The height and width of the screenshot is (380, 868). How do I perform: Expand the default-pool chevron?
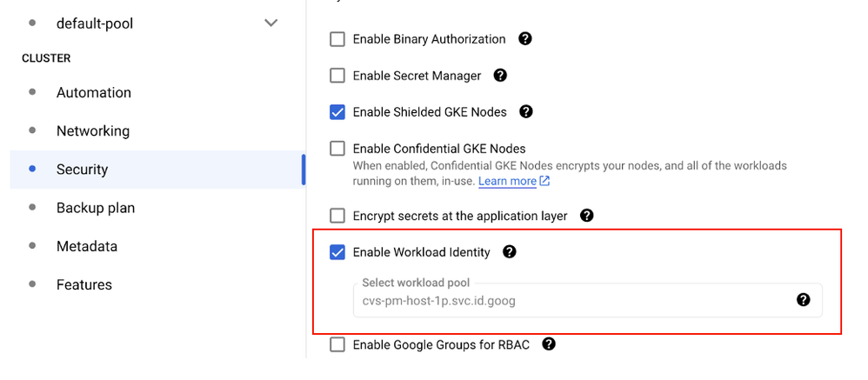pos(271,23)
